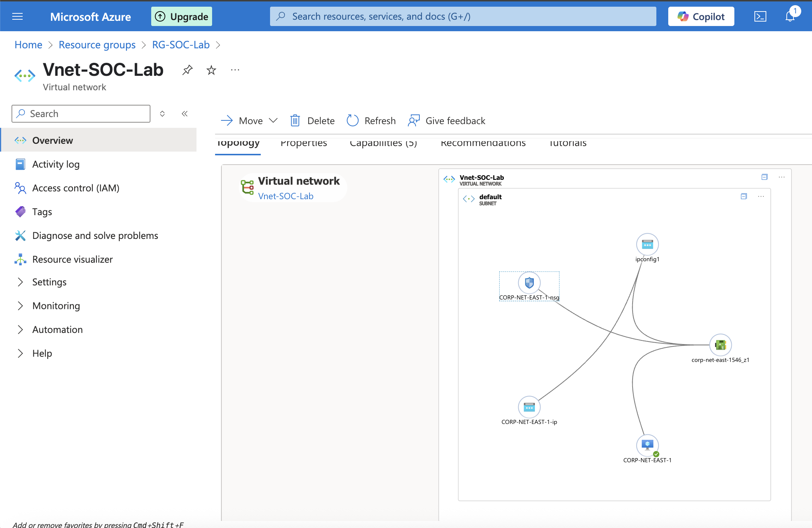This screenshot has height=528, width=812.
Task: Click the CORP-NET-EAST-1-ip public IP icon
Action: click(x=529, y=407)
